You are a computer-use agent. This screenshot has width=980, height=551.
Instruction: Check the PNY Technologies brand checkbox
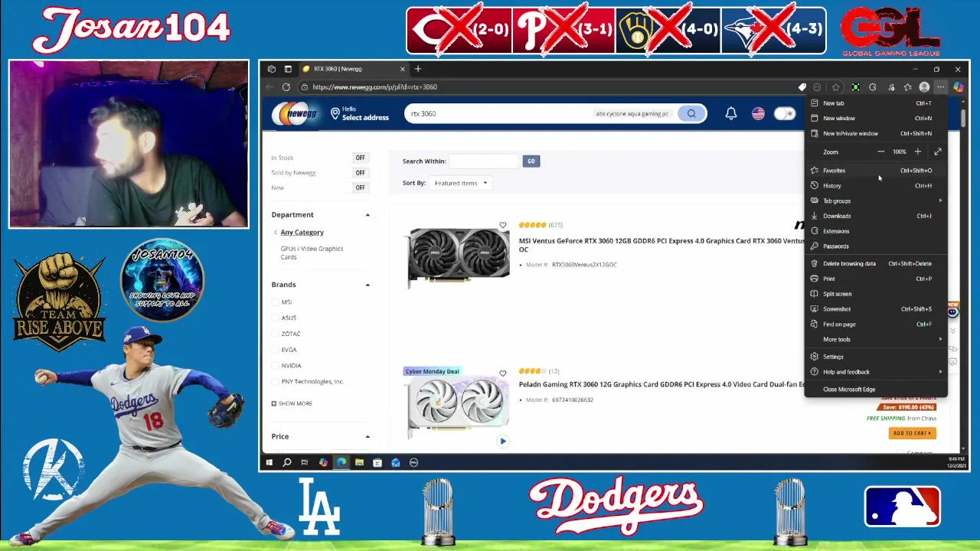click(275, 382)
